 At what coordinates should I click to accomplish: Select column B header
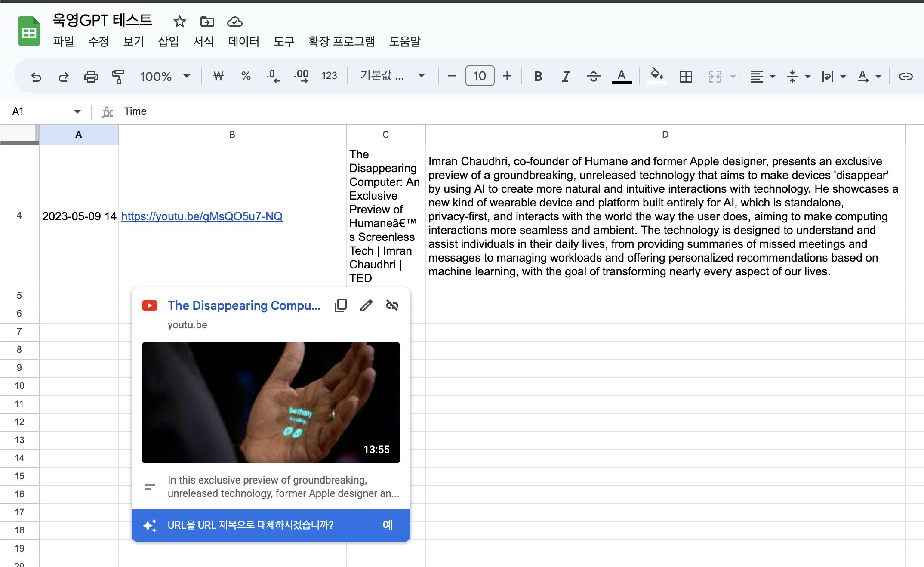pyautogui.click(x=232, y=135)
